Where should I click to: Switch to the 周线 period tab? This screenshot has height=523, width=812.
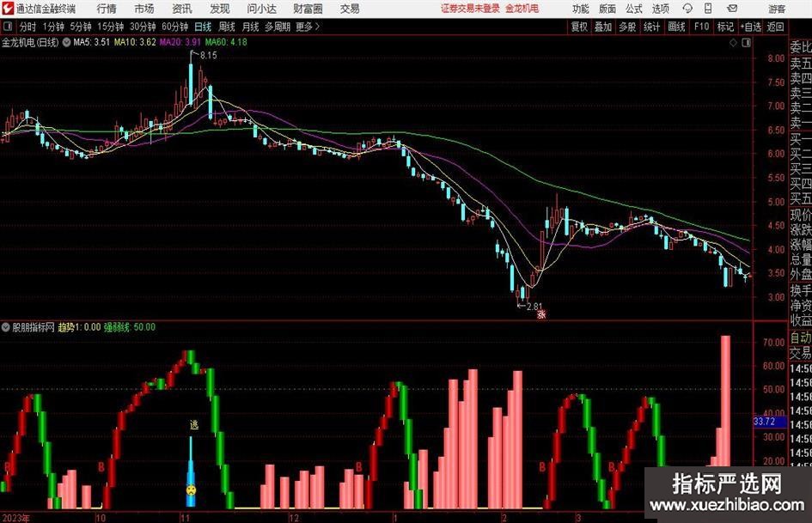227,27
